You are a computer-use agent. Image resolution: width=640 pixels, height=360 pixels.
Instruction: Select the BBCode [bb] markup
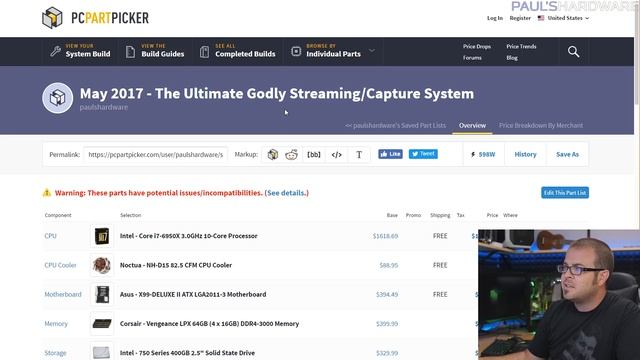coord(314,155)
